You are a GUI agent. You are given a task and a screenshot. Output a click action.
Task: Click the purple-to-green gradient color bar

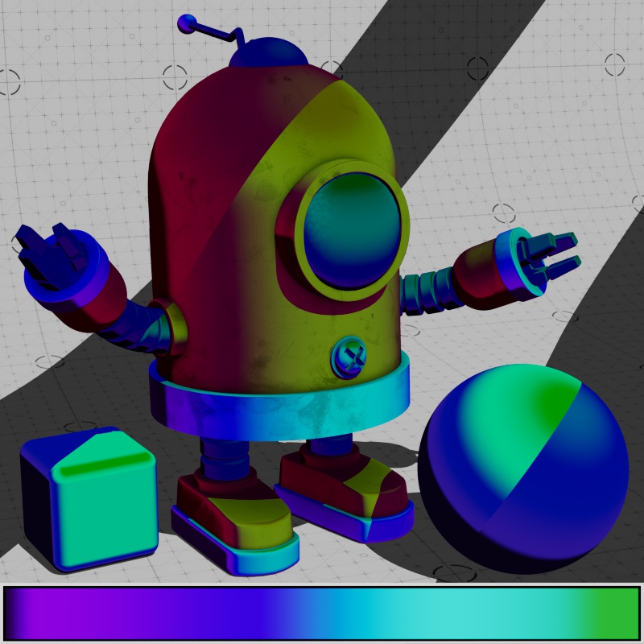coord(321,613)
